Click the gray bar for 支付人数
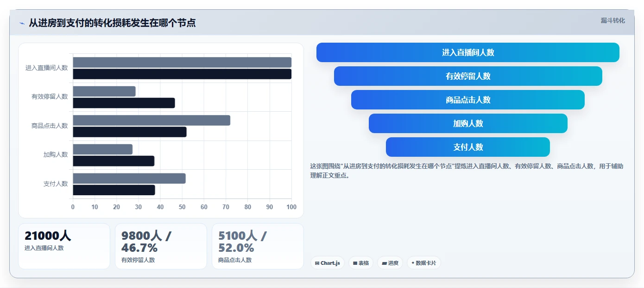 (129, 179)
